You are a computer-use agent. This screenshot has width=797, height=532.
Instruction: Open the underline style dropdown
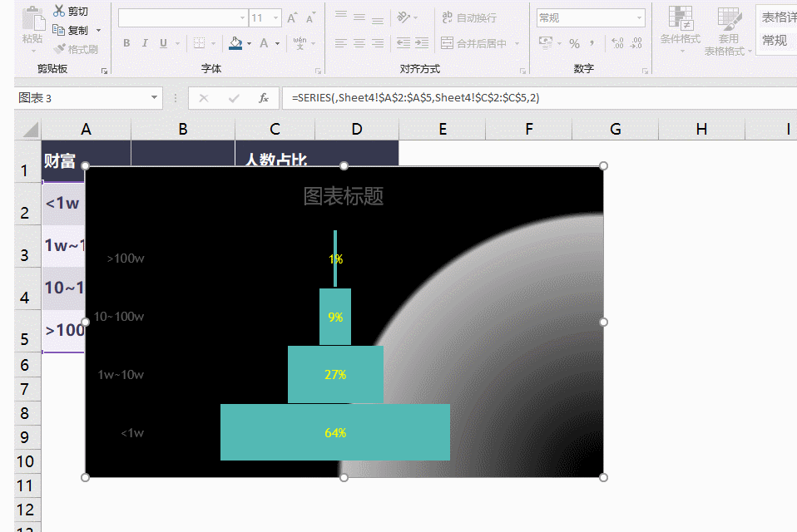[x=177, y=44]
